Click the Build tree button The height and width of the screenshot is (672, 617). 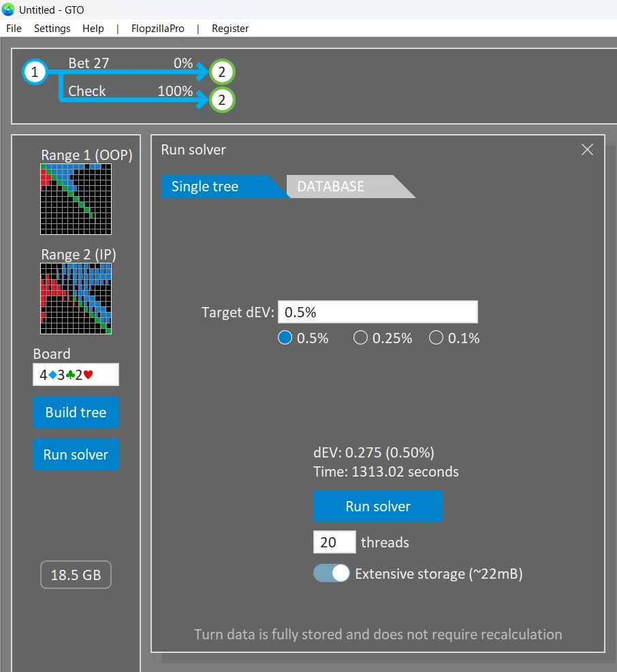pyautogui.click(x=76, y=413)
